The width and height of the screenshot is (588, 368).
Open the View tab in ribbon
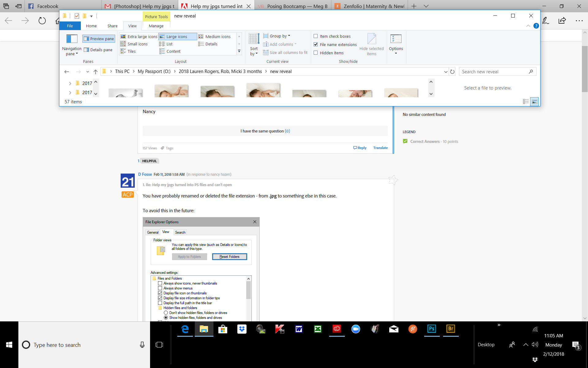(x=133, y=26)
